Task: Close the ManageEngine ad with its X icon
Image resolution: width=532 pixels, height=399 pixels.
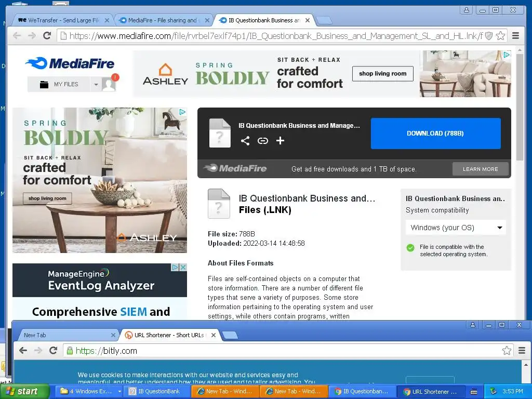Action: tap(183, 268)
